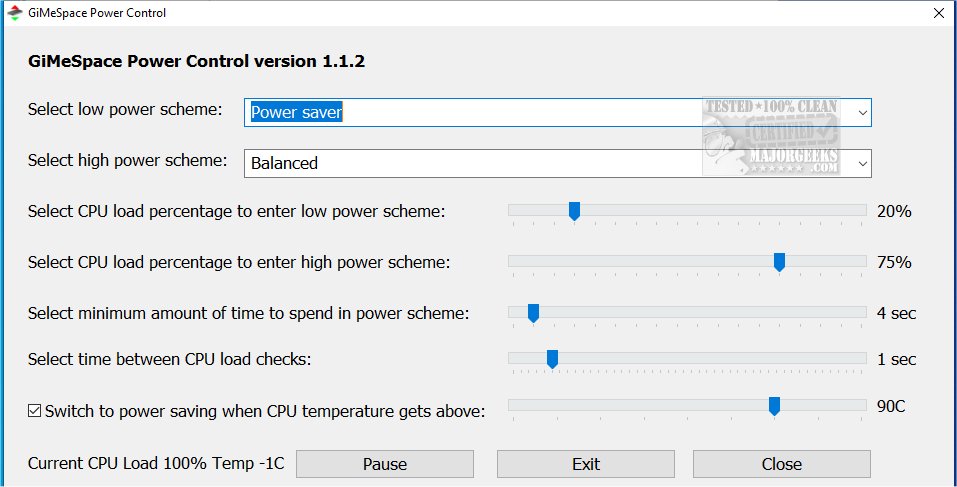The width and height of the screenshot is (957, 487).
Task: Click the low power CPU load slider handle
Action: pyautogui.click(x=574, y=211)
